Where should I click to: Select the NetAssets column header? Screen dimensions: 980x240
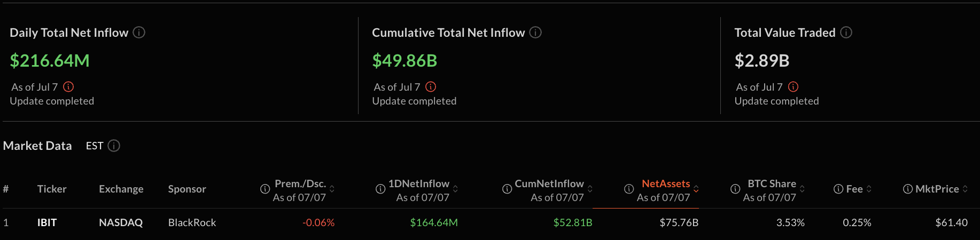[665, 183]
